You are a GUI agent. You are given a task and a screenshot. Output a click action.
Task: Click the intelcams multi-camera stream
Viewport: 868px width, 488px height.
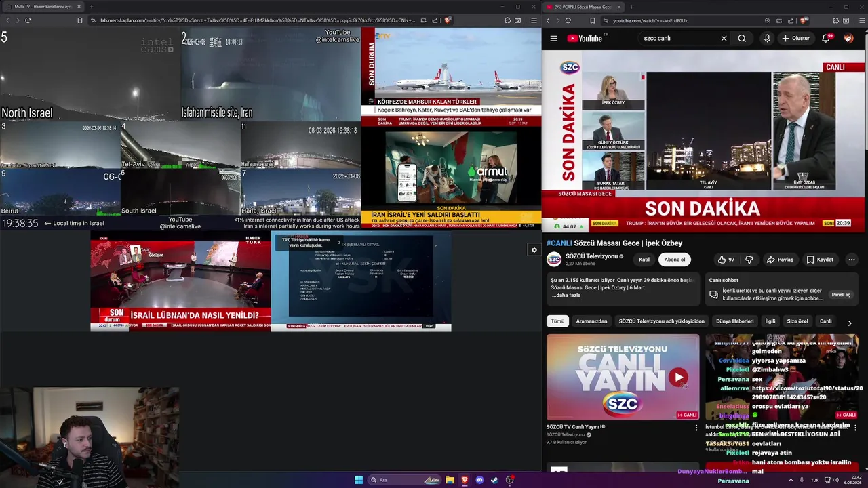tap(180, 129)
